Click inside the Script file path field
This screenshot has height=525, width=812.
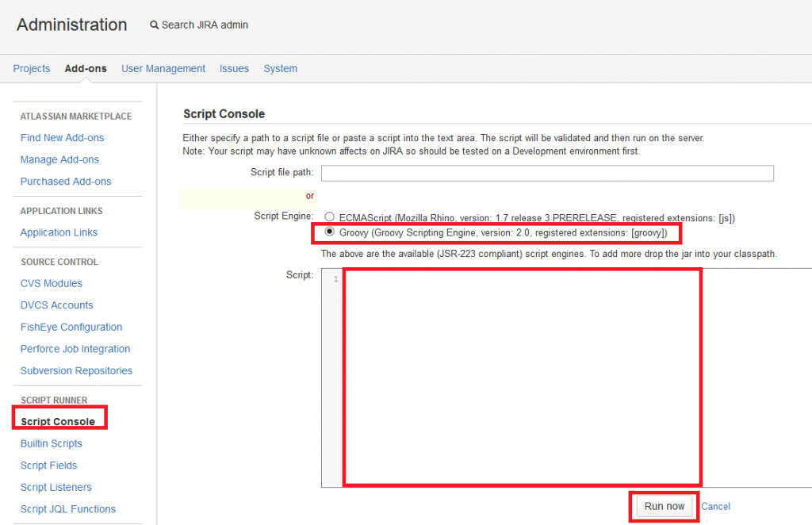547,173
